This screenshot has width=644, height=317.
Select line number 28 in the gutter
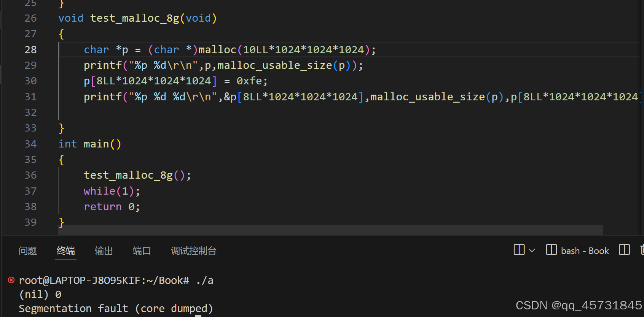click(x=31, y=50)
